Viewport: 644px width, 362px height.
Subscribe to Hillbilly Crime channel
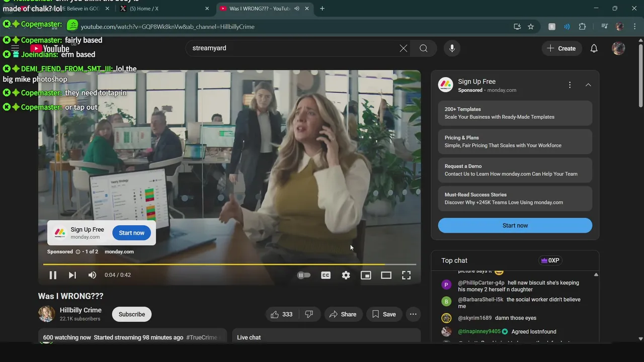coord(132,314)
